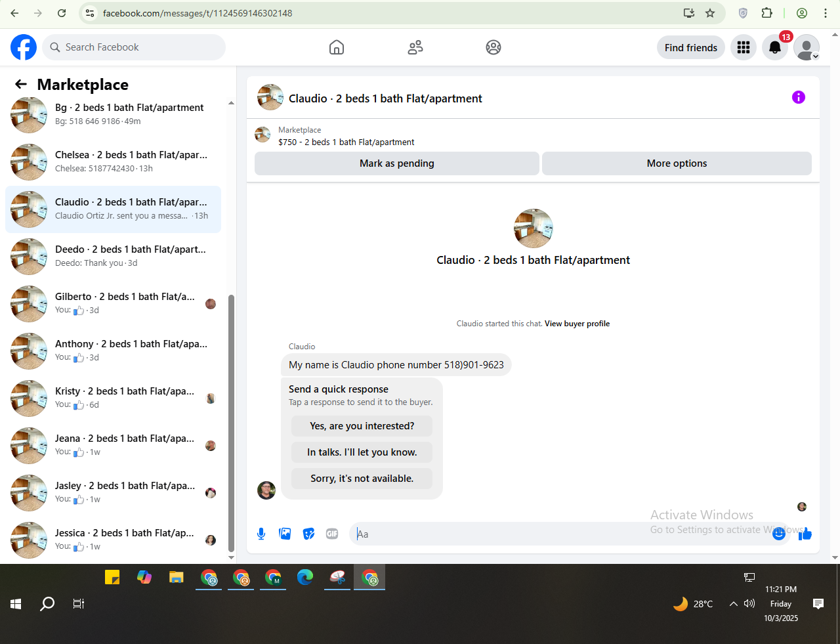This screenshot has height=644, width=840.
Task: Click the browser address bar URL
Action: coord(198,13)
